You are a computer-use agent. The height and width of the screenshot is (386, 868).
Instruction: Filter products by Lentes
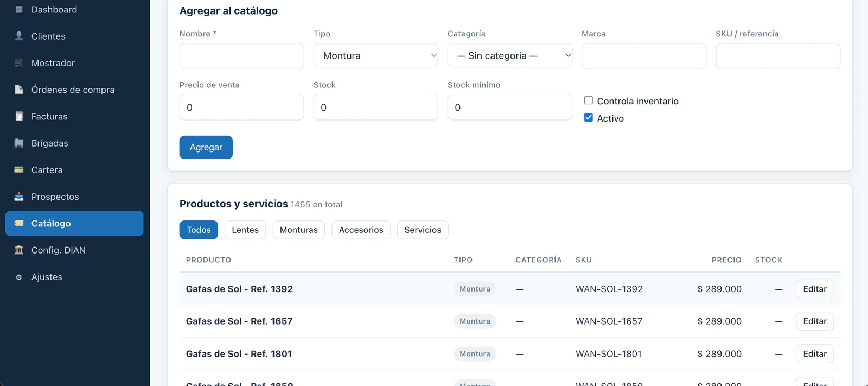coord(245,230)
